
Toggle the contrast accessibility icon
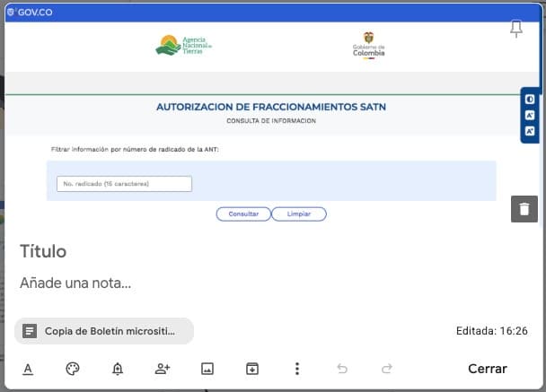pos(531,99)
